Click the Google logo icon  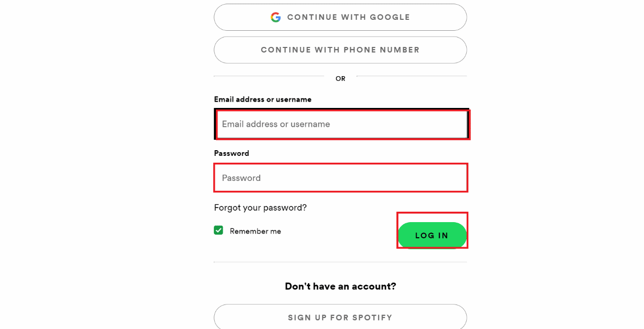[x=276, y=17]
